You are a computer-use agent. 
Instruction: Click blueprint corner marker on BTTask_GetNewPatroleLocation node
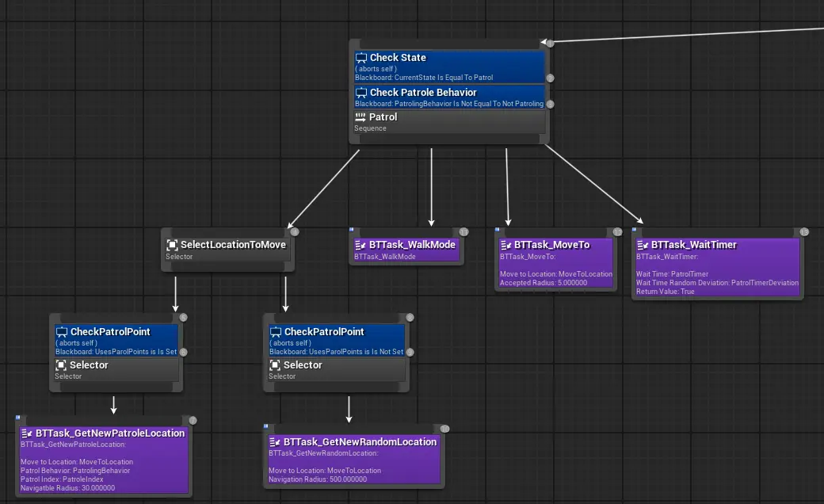(17, 418)
